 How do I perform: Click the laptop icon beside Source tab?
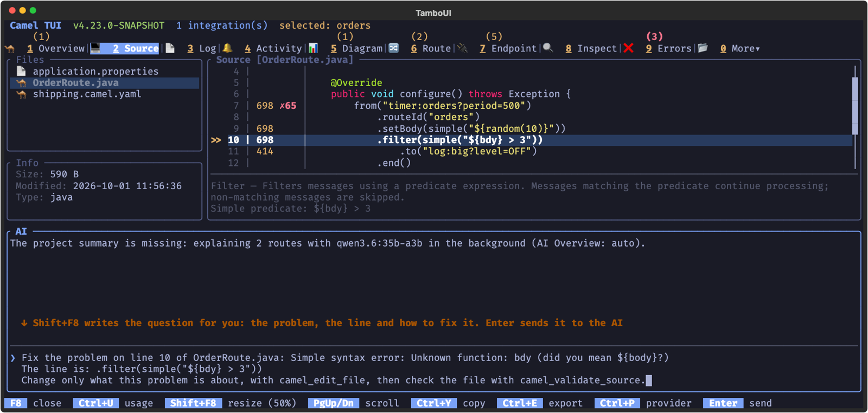coord(95,48)
